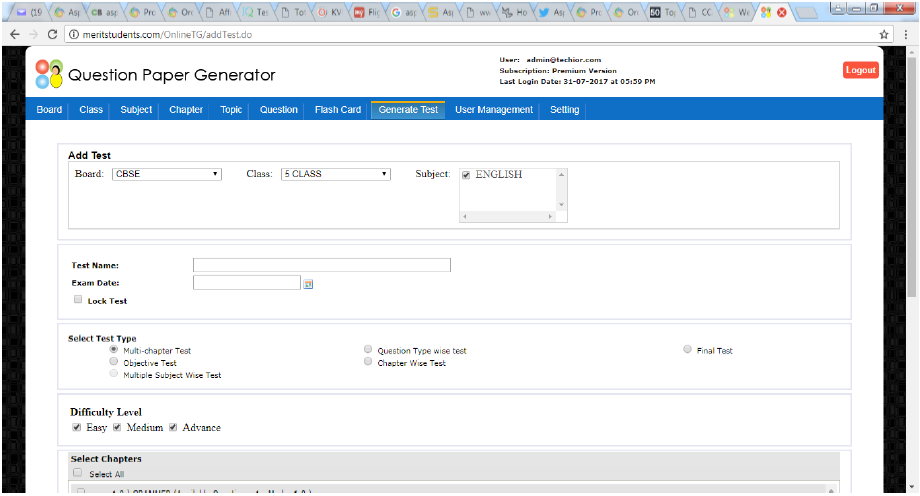
Task: Switch to the KV browser tab
Action: (x=330, y=12)
